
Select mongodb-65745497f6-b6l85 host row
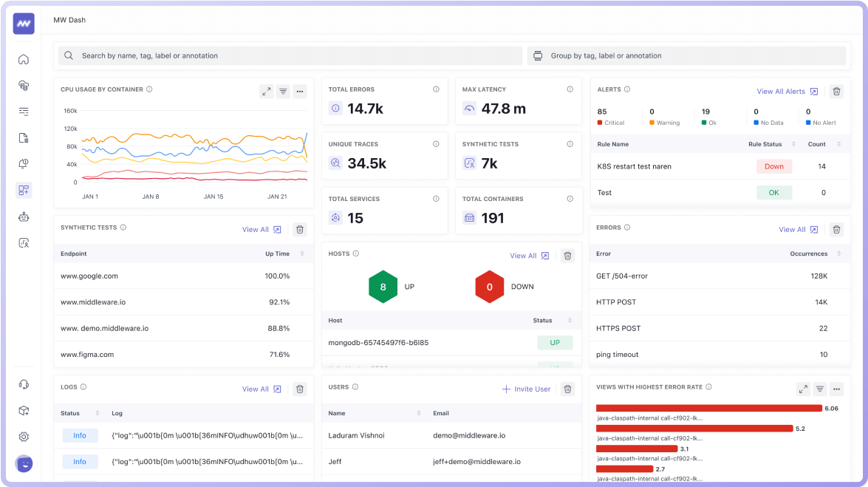pyautogui.click(x=451, y=342)
